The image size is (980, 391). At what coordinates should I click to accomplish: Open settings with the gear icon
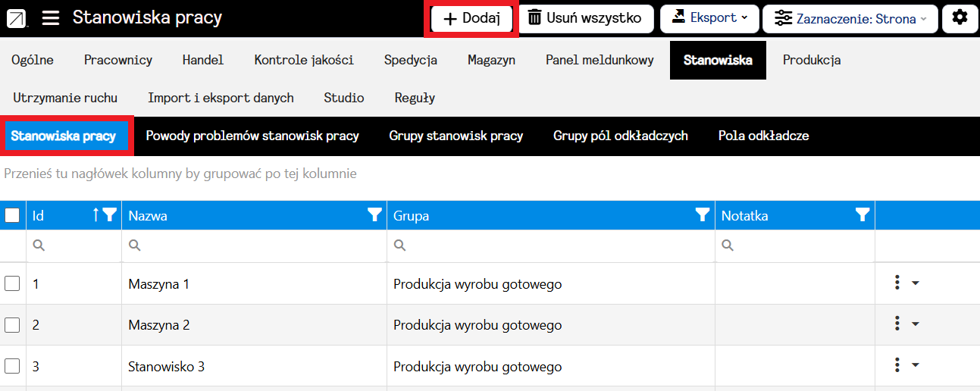point(960,18)
